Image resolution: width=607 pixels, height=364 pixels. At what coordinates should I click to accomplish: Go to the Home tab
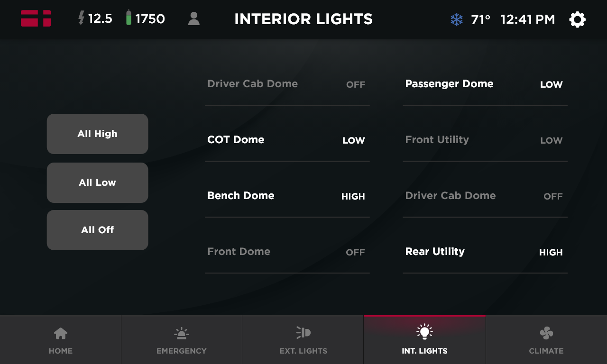61,340
